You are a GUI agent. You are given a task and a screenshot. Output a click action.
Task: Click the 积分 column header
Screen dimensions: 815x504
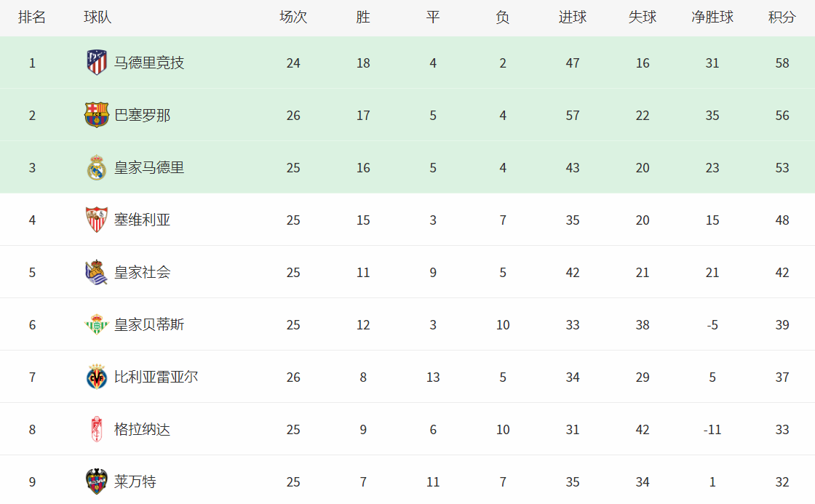782,17
